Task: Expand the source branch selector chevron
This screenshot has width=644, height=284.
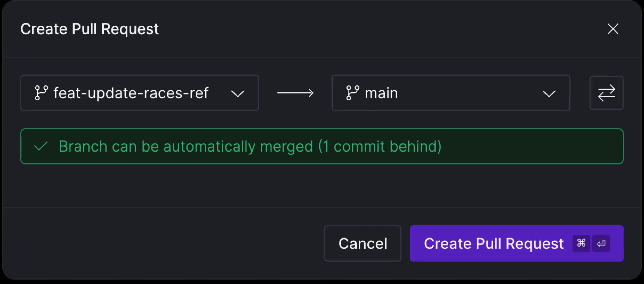Action: (x=238, y=93)
